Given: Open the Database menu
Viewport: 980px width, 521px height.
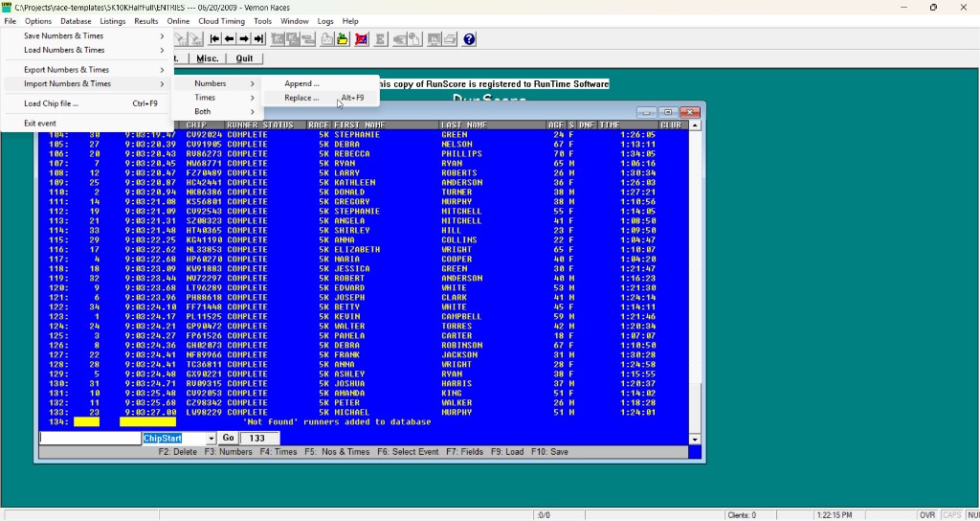Looking at the screenshot, I should point(76,21).
